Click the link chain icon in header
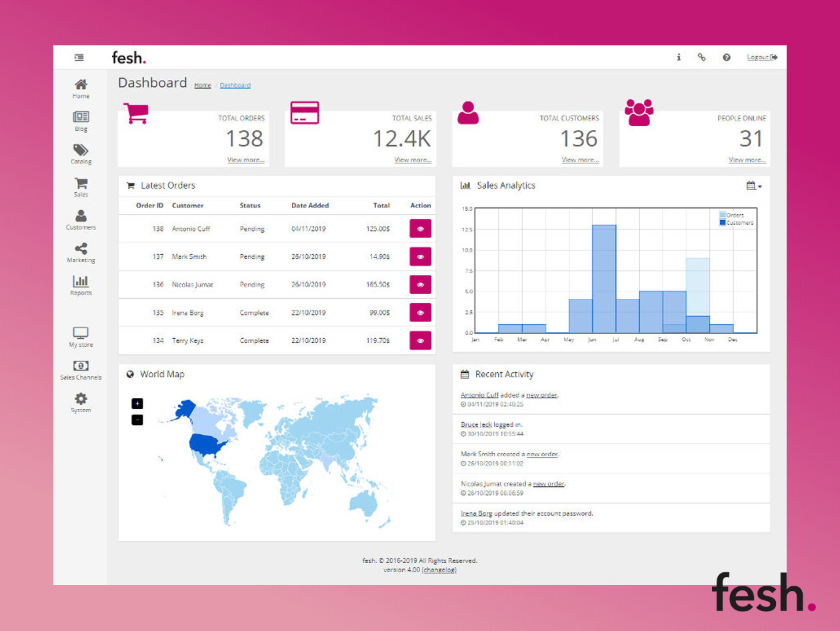This screenshot has height=631, width=840. point(701,57)
